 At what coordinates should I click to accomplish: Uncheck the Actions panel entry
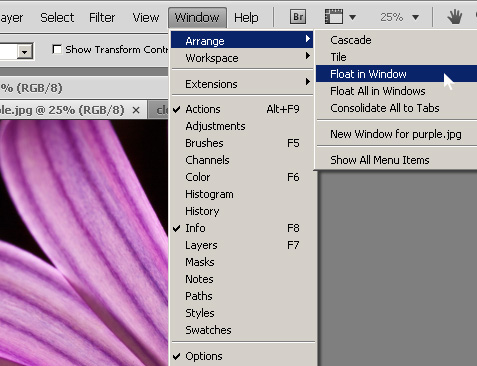pyautogui.click(x=242, y=109)
